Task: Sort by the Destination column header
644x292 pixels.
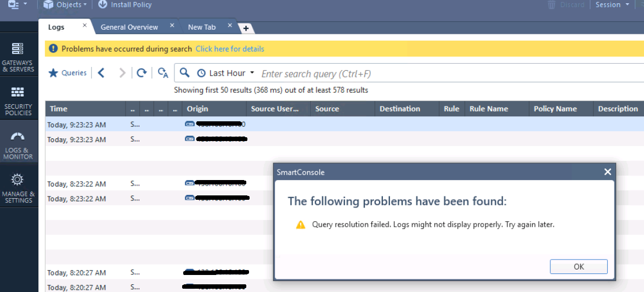Action: [407, 109]
